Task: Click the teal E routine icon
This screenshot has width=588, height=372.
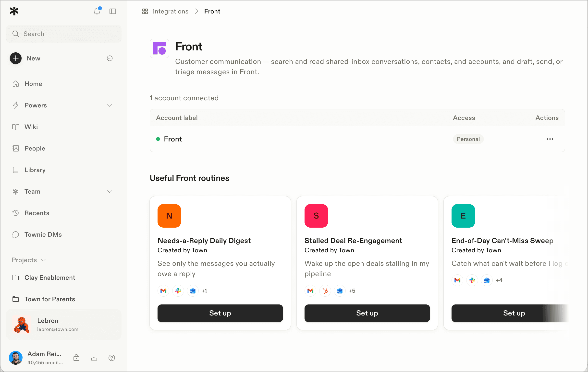Action: point(463,216)
